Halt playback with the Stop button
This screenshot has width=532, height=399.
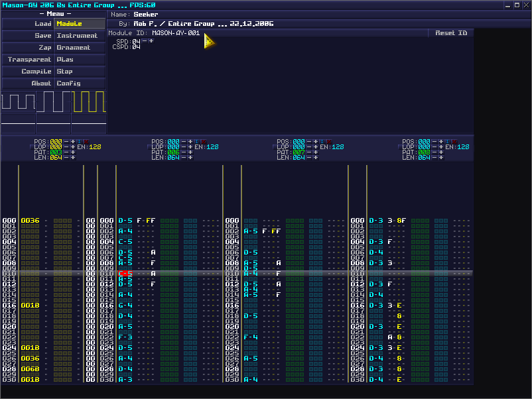[80, 72]
